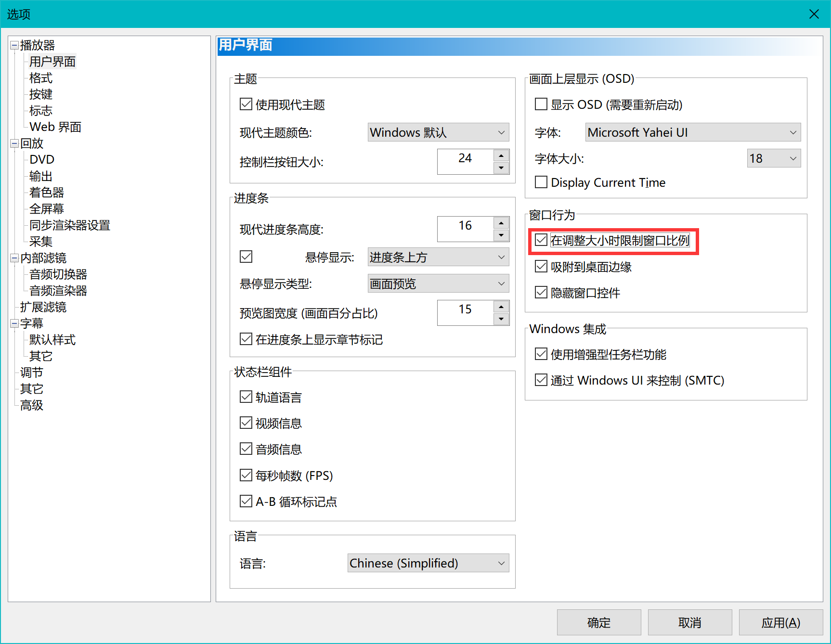Collapse the 播放器 tree node

tap(14, 45)
